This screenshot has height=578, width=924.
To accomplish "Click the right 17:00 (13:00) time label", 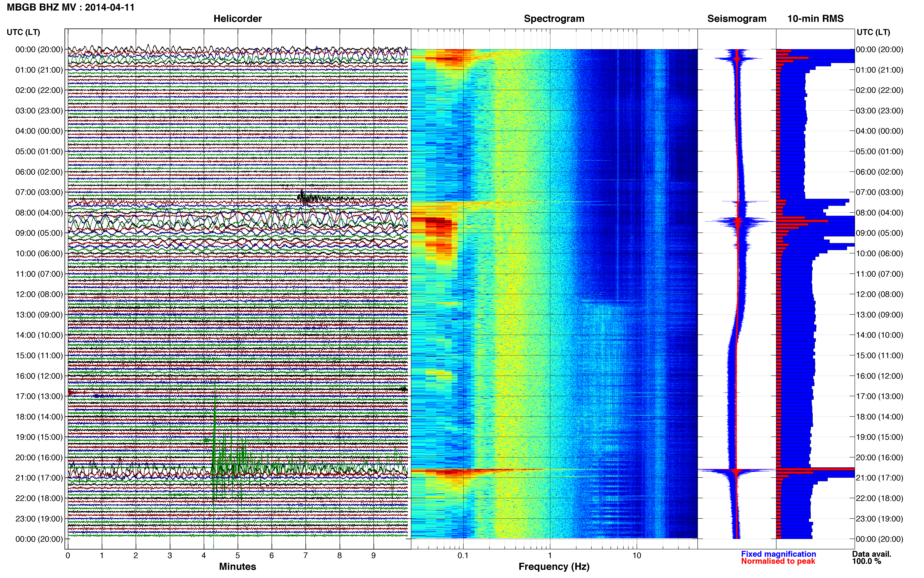I will coord(879,396).
